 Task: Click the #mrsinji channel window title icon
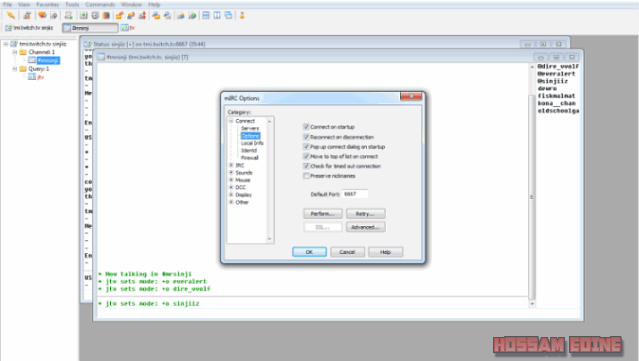pyautogui.click(x=101, y=57)
